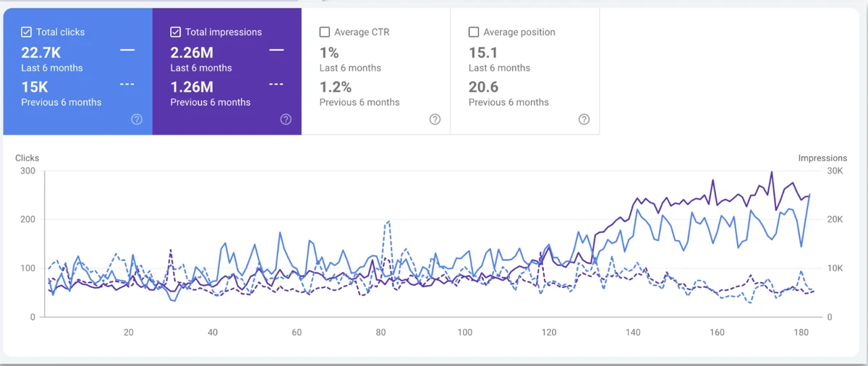
Task: Click day 180 on the x-axis
Action: (x=801, y=333)
